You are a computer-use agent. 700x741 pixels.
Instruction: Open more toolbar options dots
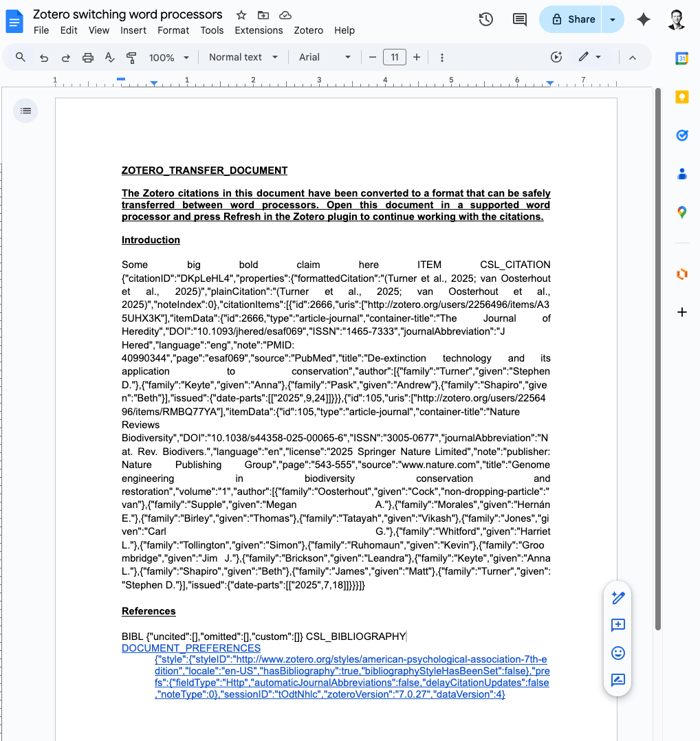click(x=442, y=58)
